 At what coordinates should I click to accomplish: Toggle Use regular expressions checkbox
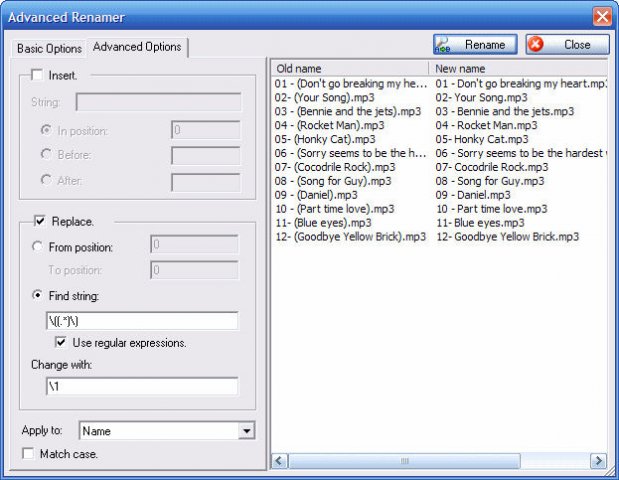click(x=60, y=342)
